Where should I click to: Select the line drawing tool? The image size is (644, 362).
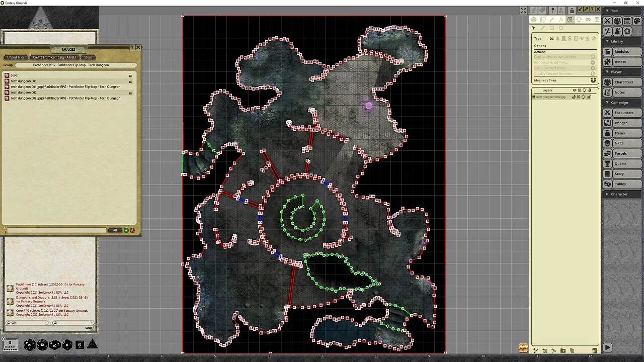(543, 28)
